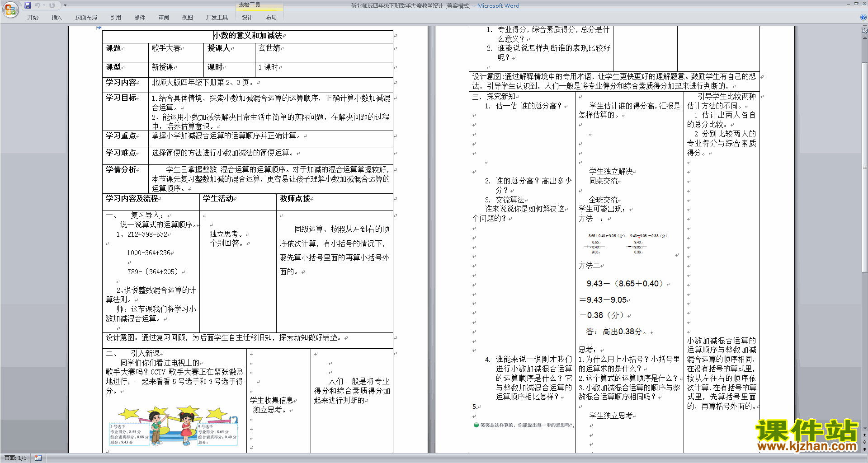This screenshot has height=463, width=868.
Task: Redo the last action
Action: tap(52, 5)
